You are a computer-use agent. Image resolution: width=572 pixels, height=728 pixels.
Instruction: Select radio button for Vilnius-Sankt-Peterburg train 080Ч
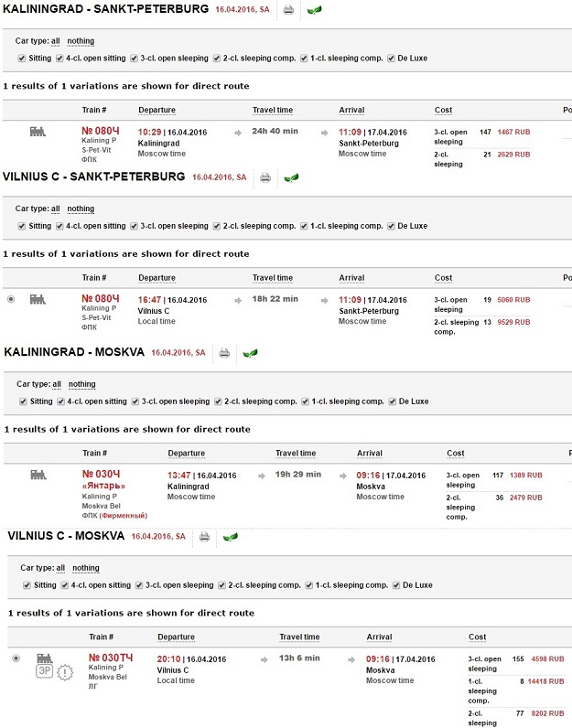point(11,299)
